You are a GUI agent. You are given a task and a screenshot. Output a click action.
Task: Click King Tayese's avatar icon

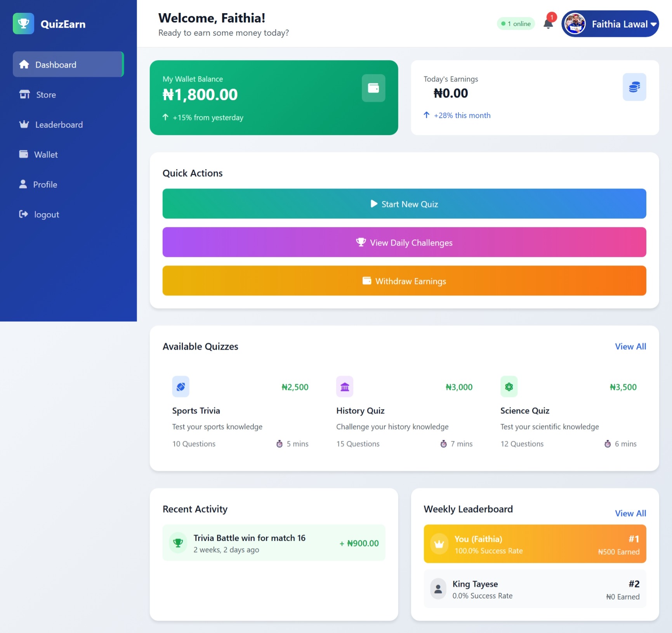tap(438, 589)
